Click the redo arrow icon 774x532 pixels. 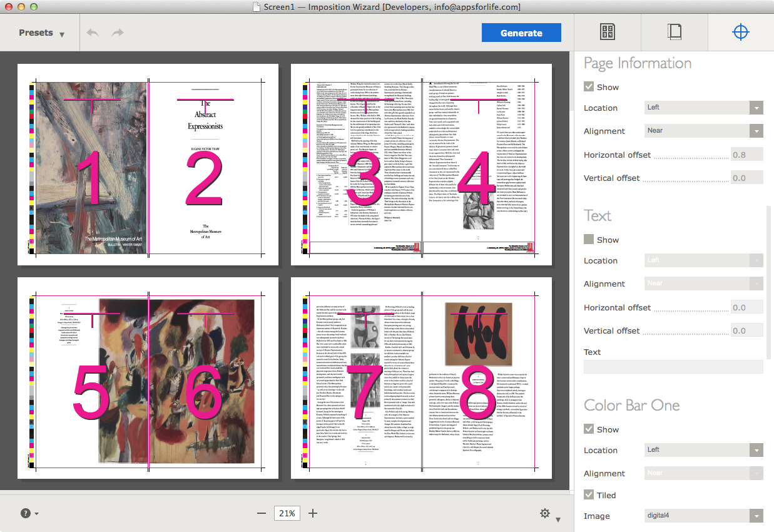click(117, 31)
